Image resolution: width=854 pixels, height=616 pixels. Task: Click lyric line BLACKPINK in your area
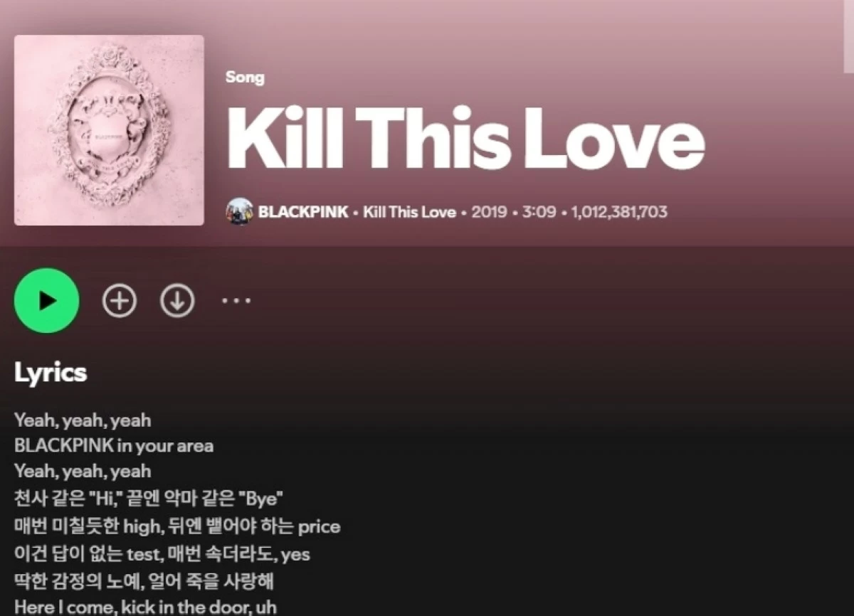114,446
